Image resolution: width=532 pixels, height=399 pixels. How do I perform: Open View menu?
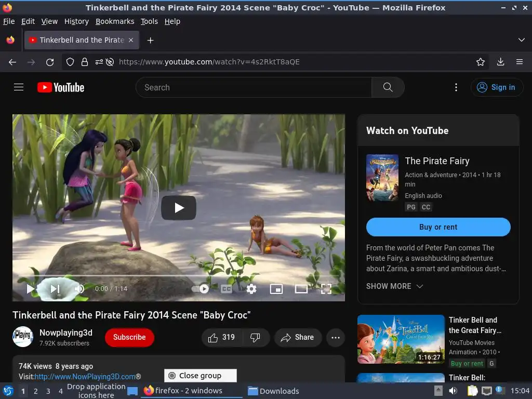[x=49, y=21]
